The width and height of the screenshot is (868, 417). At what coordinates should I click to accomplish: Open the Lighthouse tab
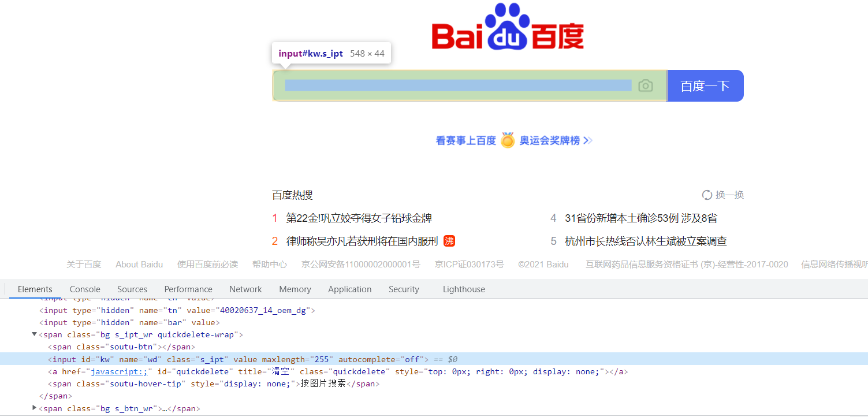464,289
